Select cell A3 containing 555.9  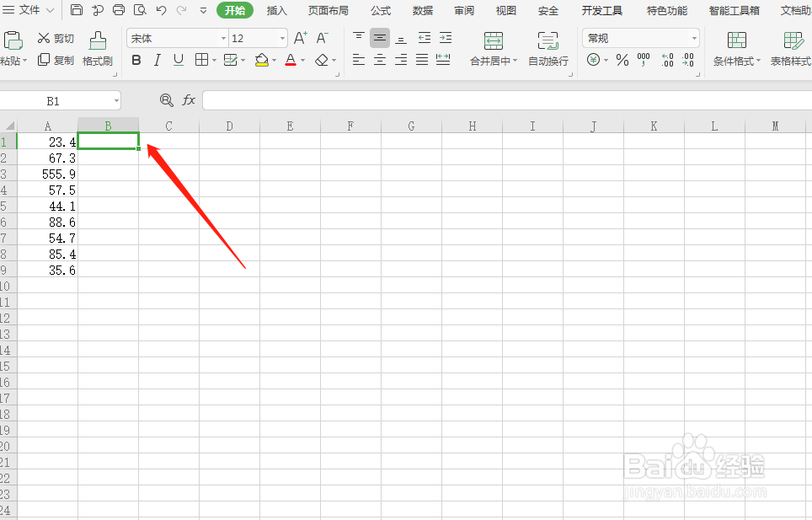pos(48,174)
